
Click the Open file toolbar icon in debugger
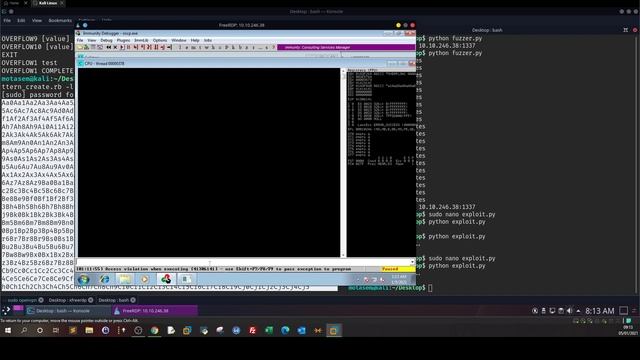point(79,47)
